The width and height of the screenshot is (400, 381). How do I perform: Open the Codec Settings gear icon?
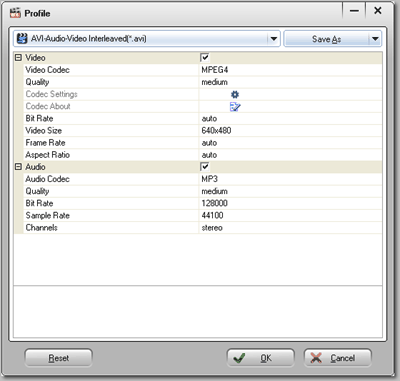pos(235,95)
